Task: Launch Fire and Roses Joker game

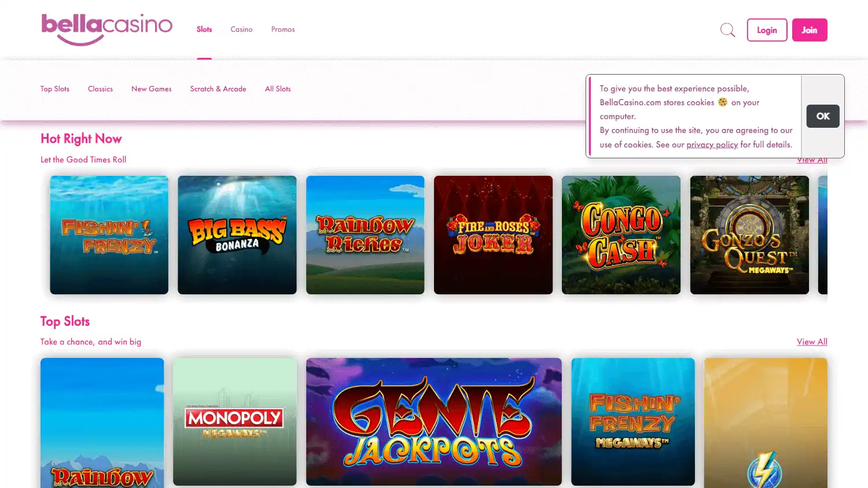Action: tap(493, 235)
